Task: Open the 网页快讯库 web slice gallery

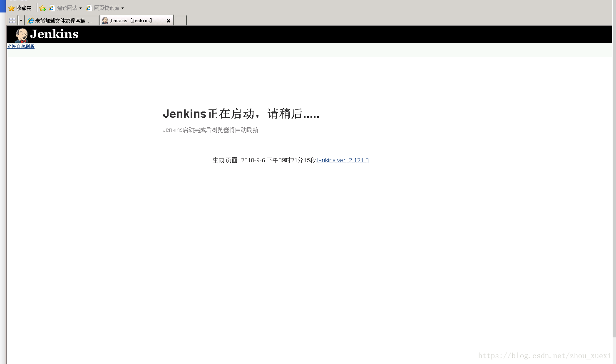Action: [103, 8]
